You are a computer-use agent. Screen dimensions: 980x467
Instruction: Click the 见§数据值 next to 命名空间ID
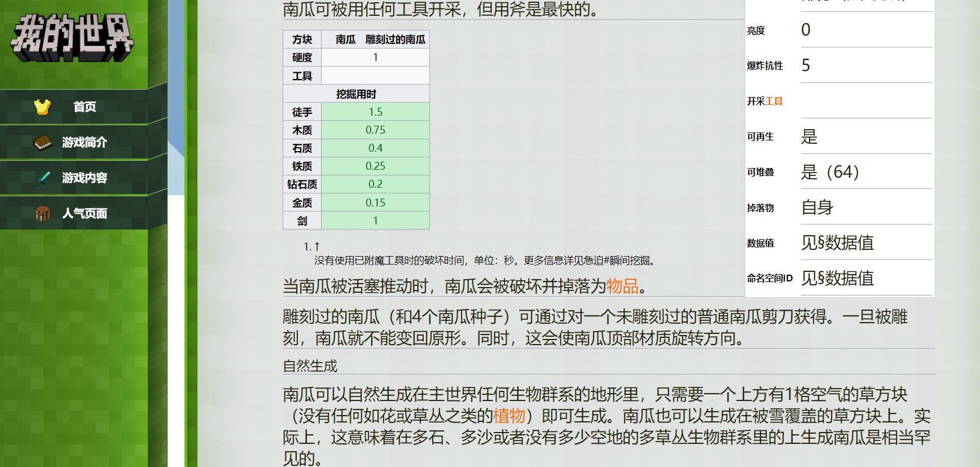[x=837, y=278]
